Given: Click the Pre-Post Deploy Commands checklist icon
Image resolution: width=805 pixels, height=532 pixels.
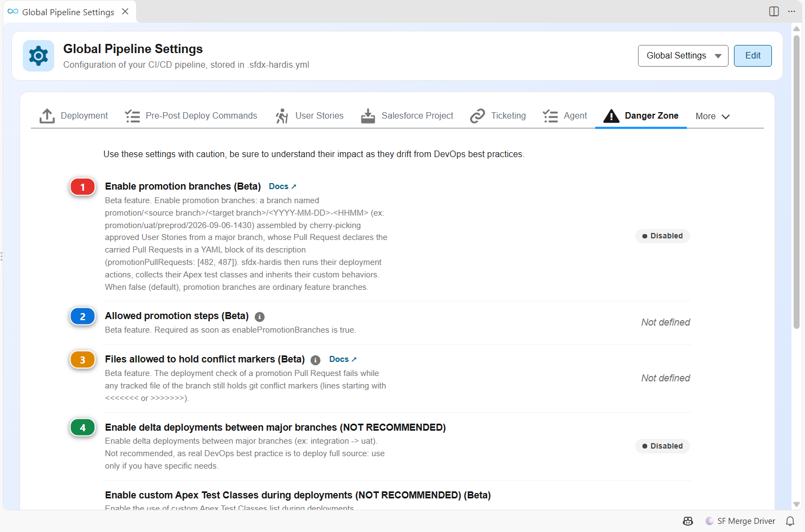Looking at the screenshot, I should coord(132,116).
